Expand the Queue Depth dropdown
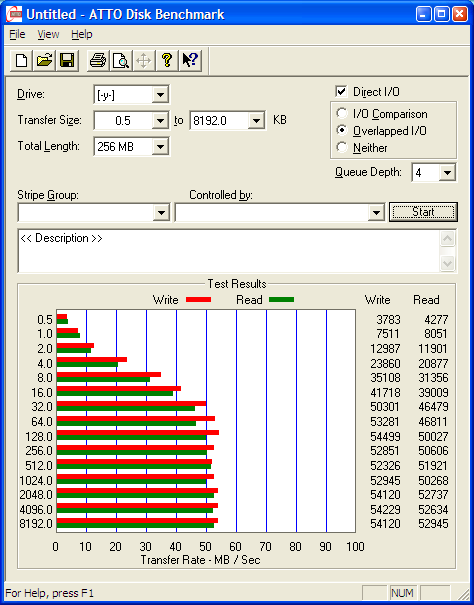This screenshot has height=605, width=474. click(x=447, y=172)
